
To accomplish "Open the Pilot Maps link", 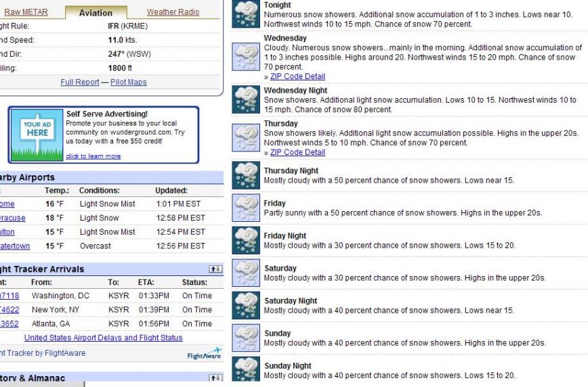I will point(129,82).
